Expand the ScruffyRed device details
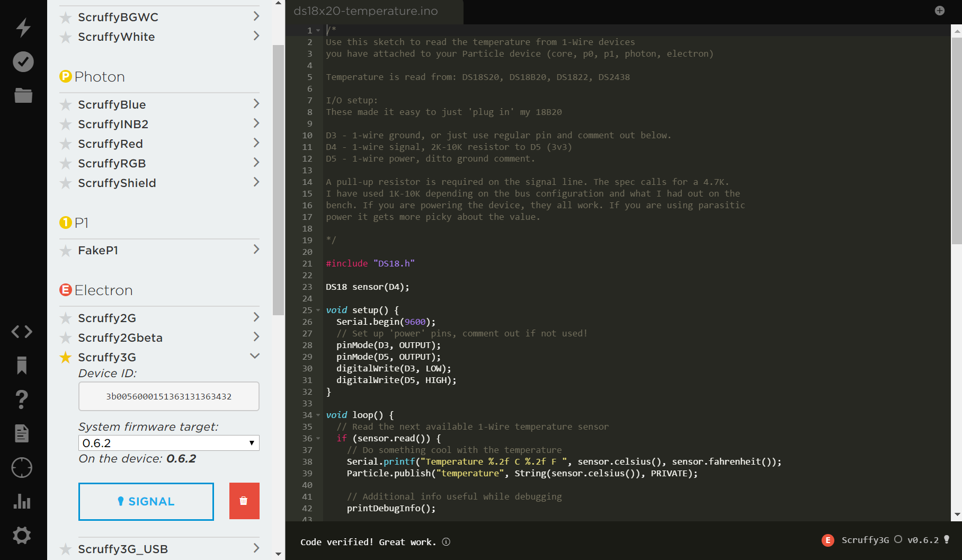 [256, 143]
